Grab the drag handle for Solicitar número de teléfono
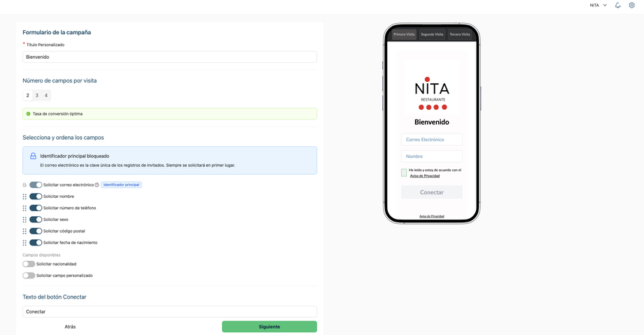 click(x=24, y=208)
